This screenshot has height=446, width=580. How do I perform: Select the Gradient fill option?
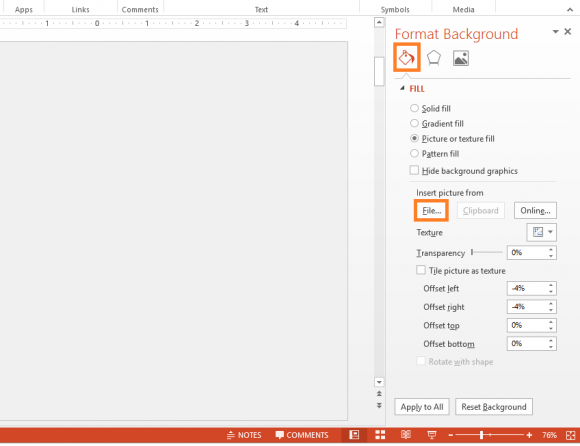click(414, 123)
